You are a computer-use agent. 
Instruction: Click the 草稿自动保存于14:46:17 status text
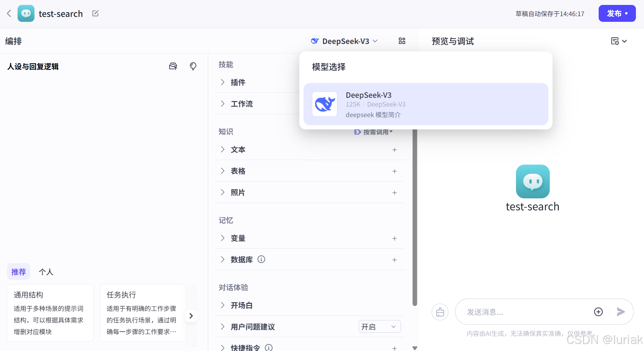coord(550,14)
